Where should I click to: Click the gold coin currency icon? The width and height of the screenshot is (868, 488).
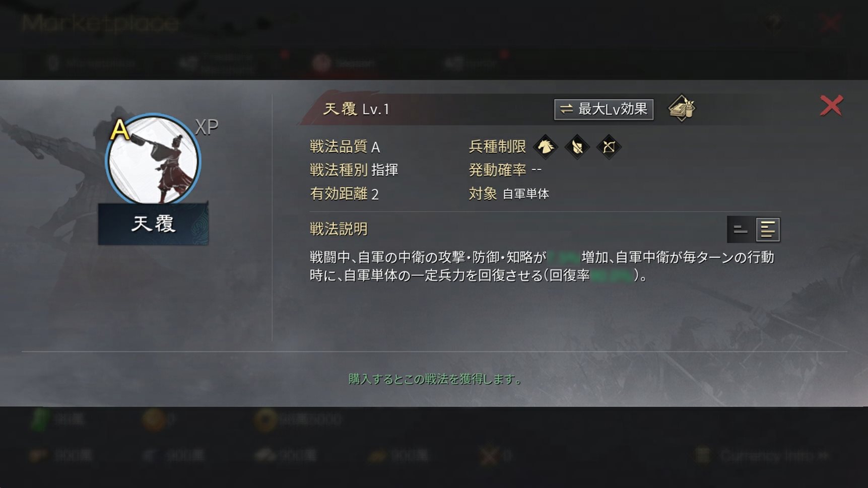(x=265, y=420)
